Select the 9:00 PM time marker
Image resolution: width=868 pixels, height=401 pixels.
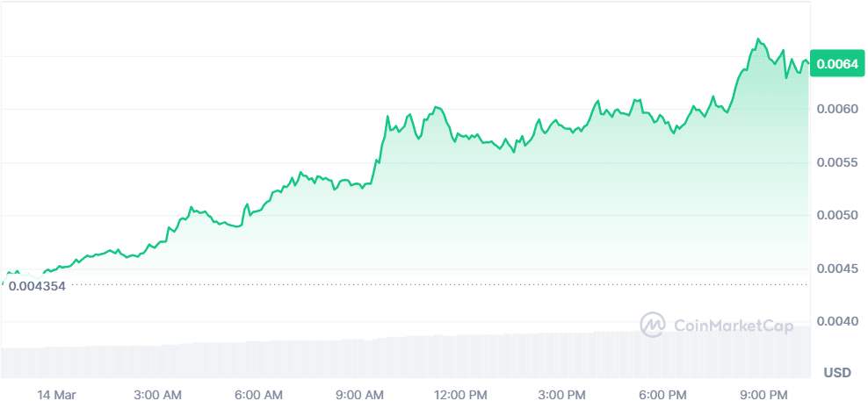[x=763, y=395]
